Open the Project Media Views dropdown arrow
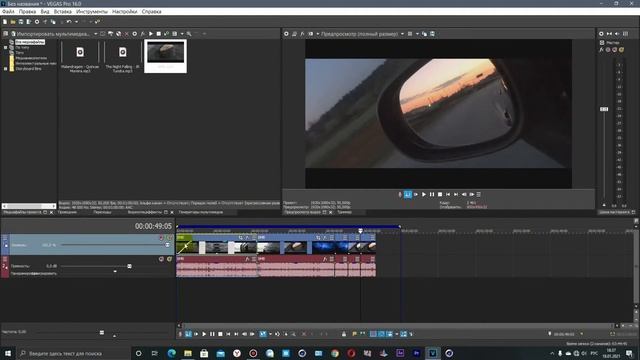The image size is (640, 360). click(182, 34)
